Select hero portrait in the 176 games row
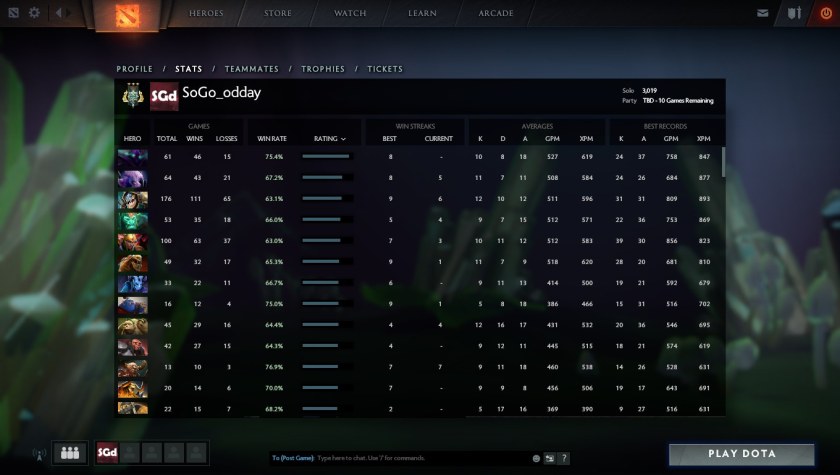840x475 pixels. [132, 199]
